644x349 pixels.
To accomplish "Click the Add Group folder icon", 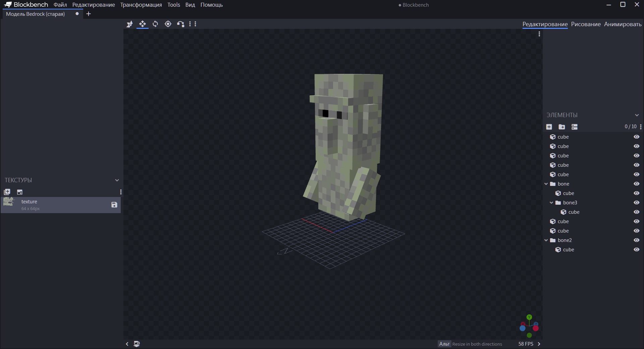I will coord(562,127).
